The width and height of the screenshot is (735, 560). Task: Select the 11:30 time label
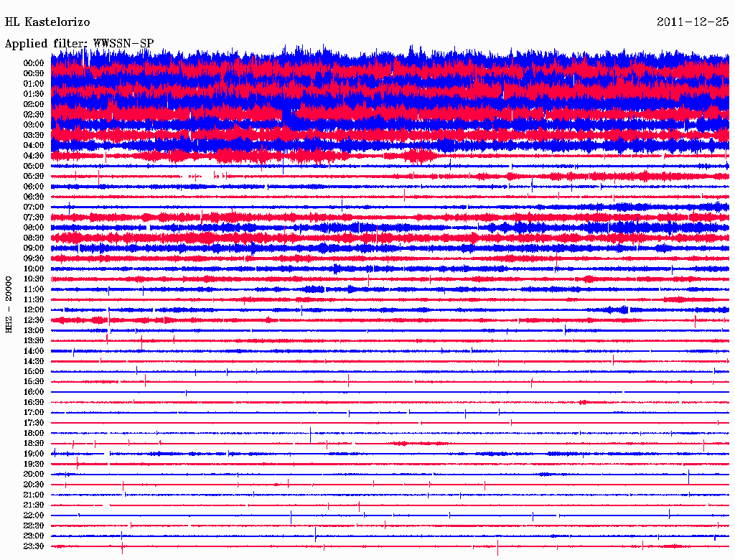coord(34,299)
